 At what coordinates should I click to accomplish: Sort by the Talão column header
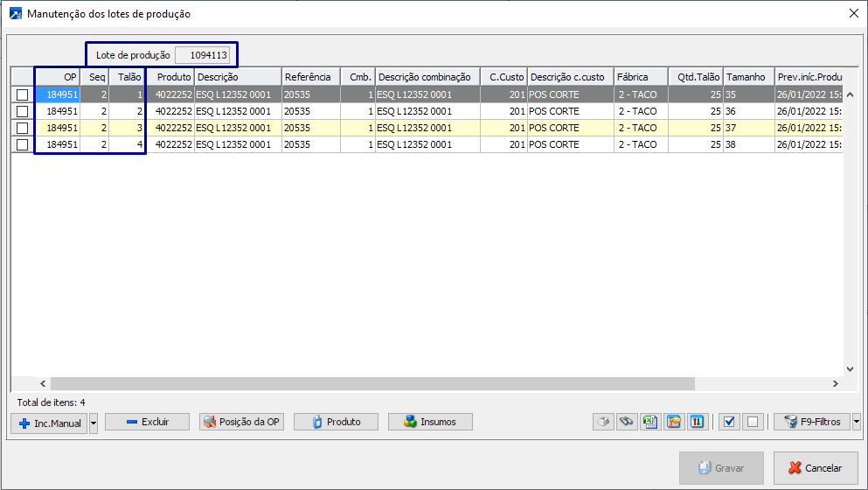pyautogui.click(x=128, y=77)
